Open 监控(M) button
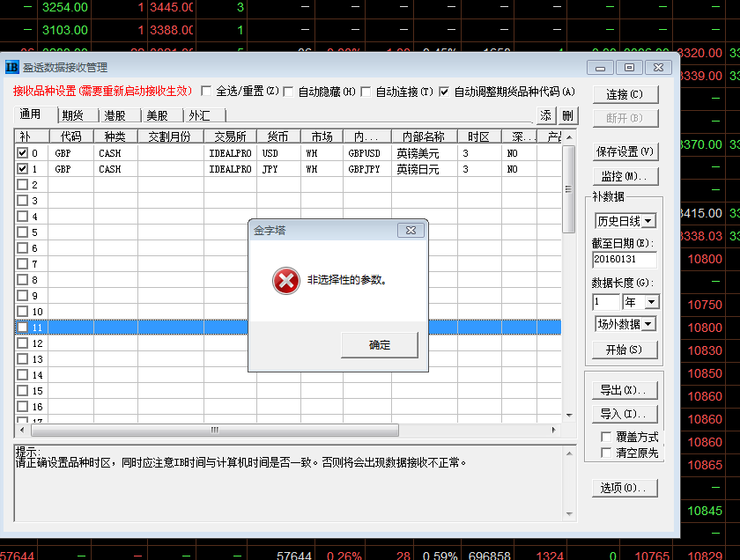The image size is (740, 560). [x=625, y=176]
